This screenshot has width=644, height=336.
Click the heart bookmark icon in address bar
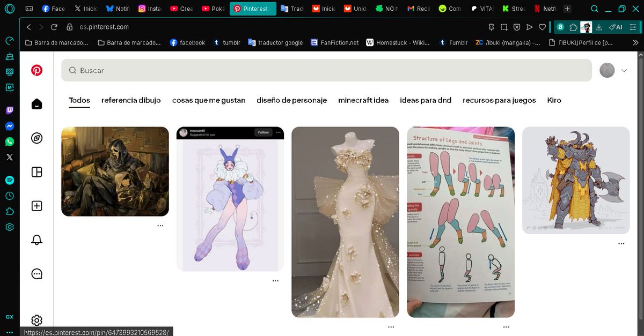coord(543,27)
